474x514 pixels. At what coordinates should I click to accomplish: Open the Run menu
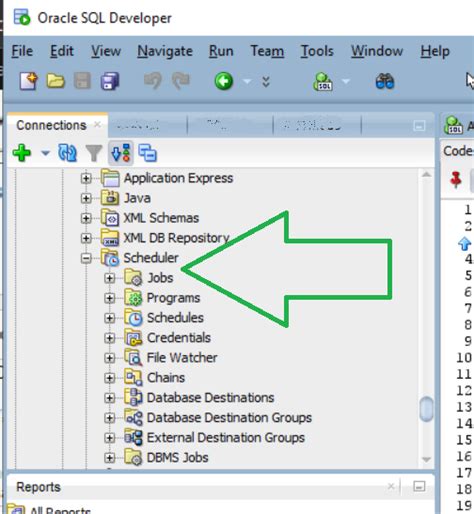(x=221, y=51)
